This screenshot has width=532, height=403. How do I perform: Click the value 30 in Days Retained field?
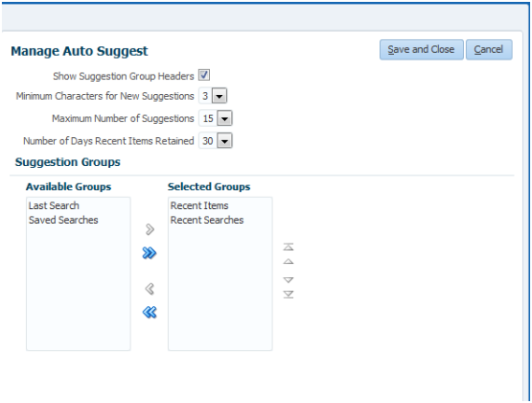pos(208,141)
